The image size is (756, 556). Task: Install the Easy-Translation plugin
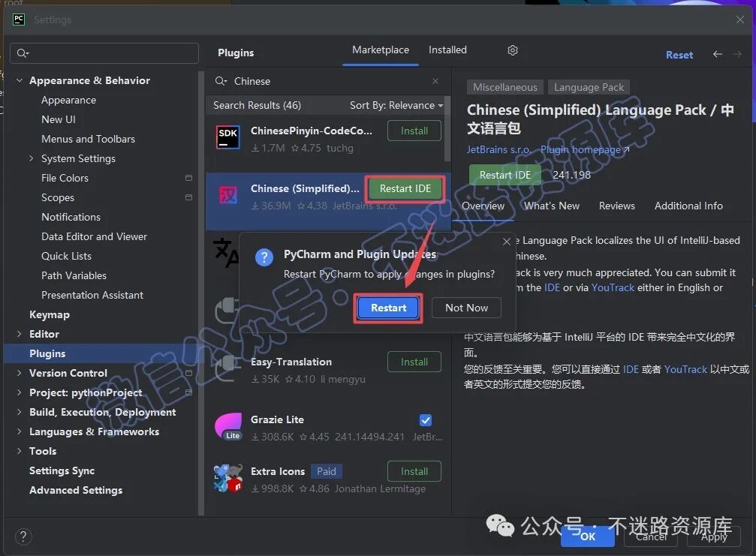tap(414, 362)
